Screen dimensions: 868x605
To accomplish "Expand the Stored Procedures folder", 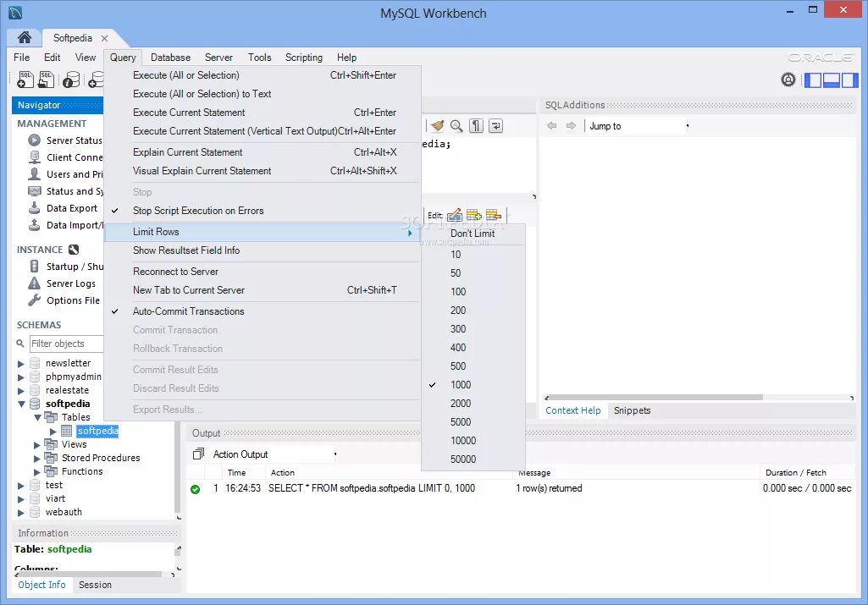I will point(37,459).
